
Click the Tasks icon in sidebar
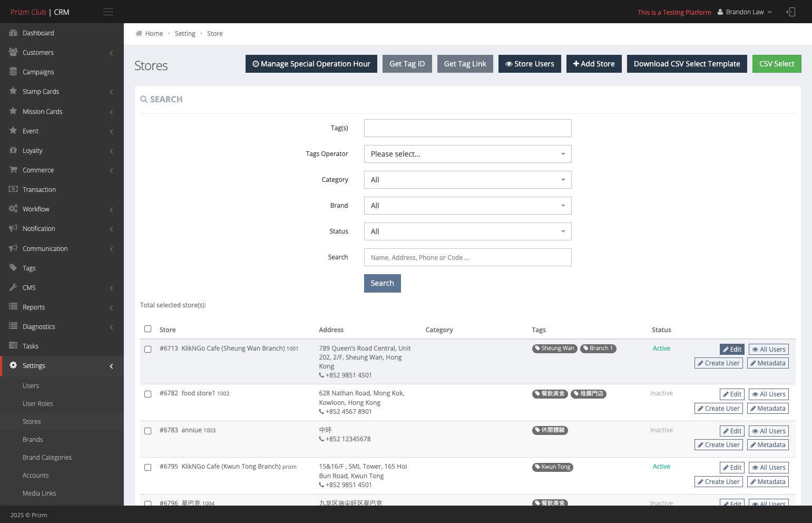[13, 346]
